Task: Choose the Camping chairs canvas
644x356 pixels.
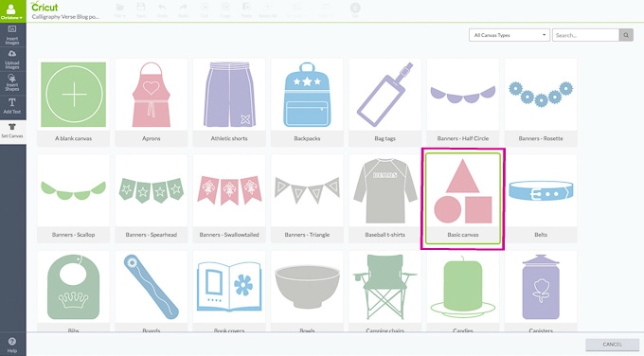Action: click(385, 291)
